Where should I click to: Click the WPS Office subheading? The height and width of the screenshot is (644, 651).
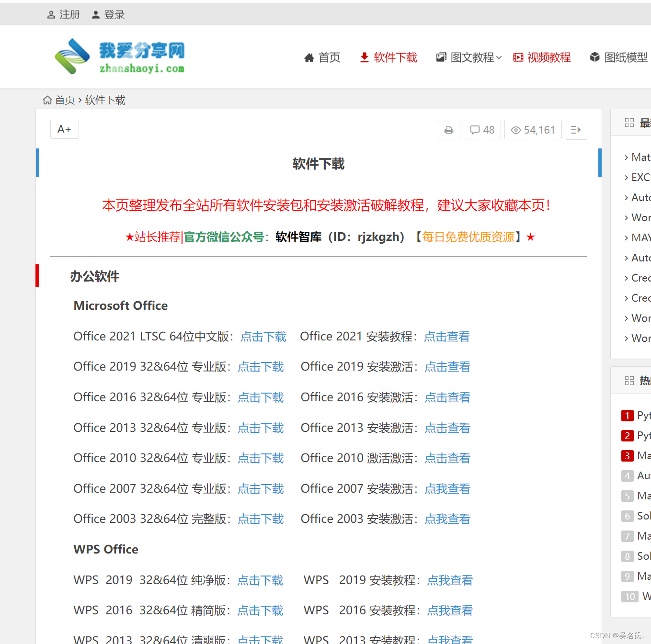[106, 549]
